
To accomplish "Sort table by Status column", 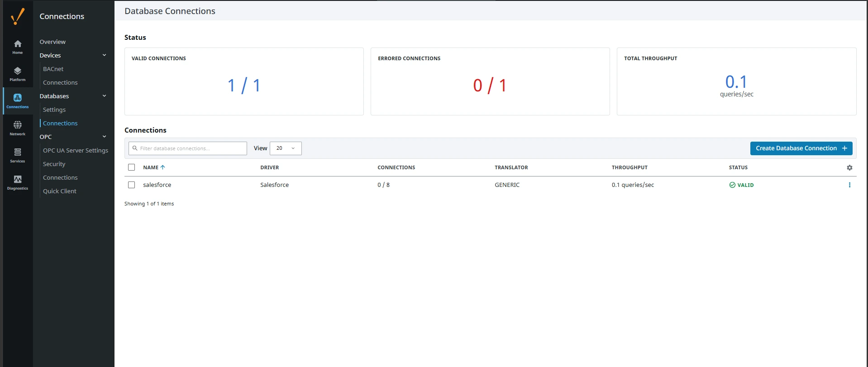I will [x=738, y=167].
